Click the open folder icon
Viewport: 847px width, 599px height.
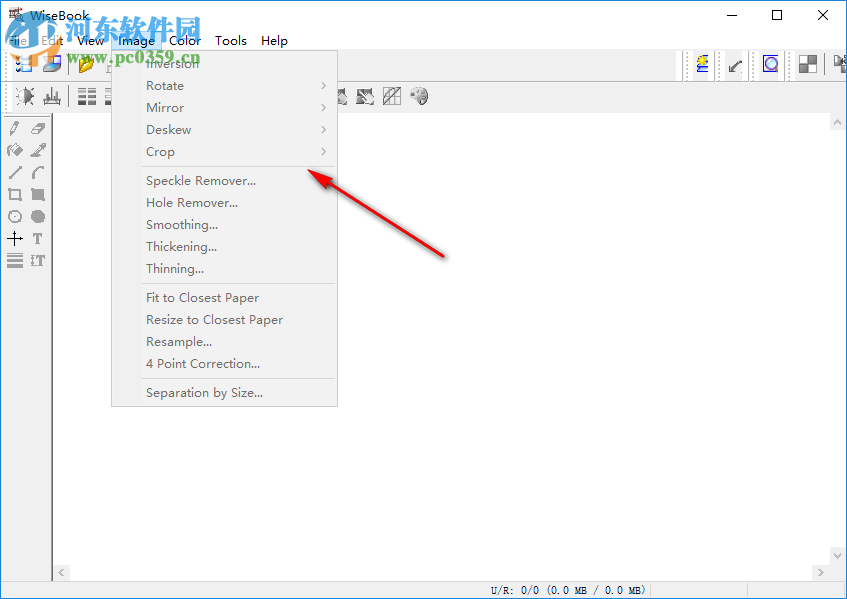click(86, 64)
